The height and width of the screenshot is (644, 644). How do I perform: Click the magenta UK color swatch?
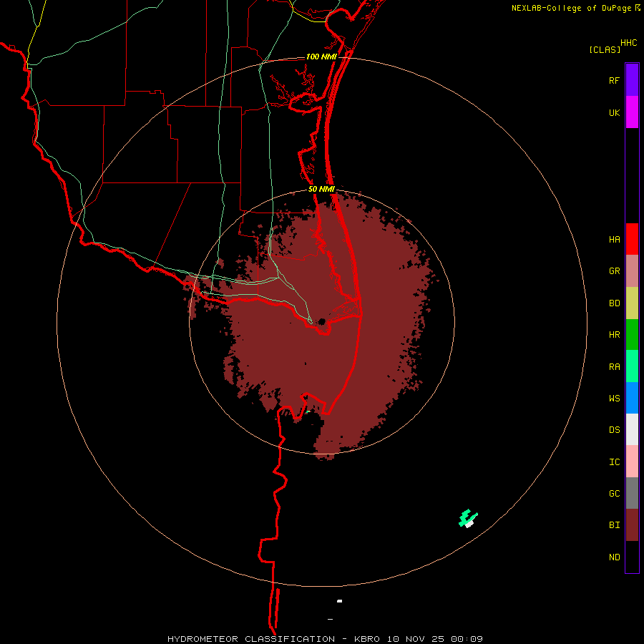point(632,112)
